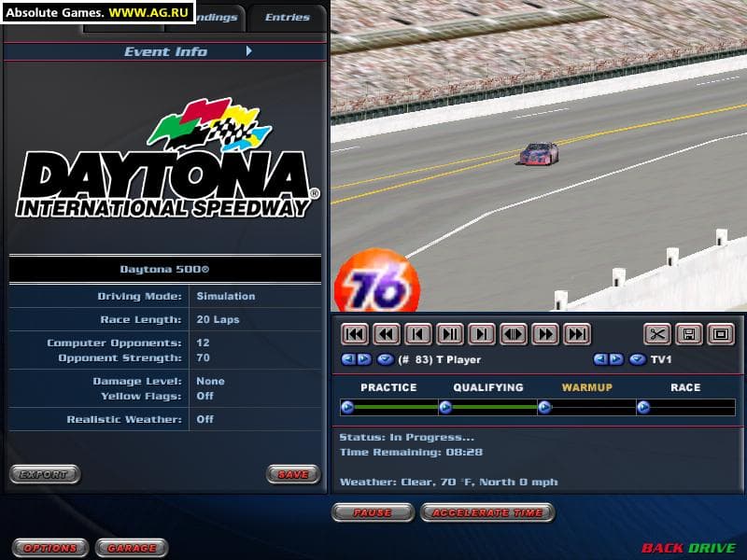Click the Time Remaining 08:28 text
Image resolution: width=747 pixels, height=560 pixels.
click(x=411, y=452)
